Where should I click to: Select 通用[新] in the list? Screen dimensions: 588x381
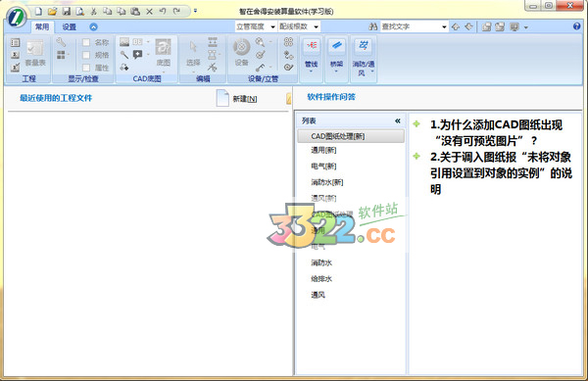pyautogui.click(x=323, y=150)
